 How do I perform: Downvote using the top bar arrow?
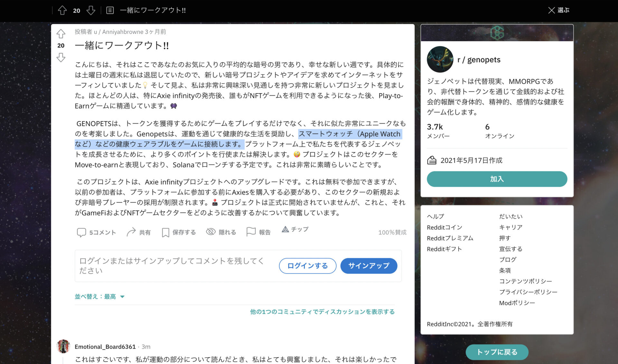(x=91, y=10)
